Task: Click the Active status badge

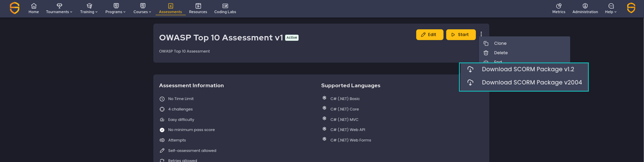Action: click(x=292, y=38)
